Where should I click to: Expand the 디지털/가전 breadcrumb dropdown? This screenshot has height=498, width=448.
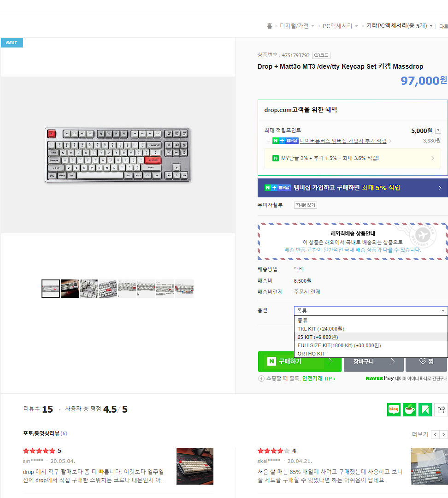(313, 26)
